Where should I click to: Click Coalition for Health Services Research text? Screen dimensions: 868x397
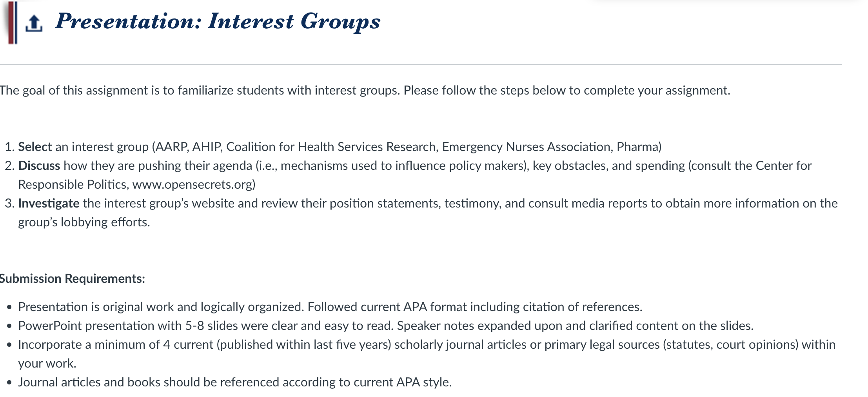(331, 147)
